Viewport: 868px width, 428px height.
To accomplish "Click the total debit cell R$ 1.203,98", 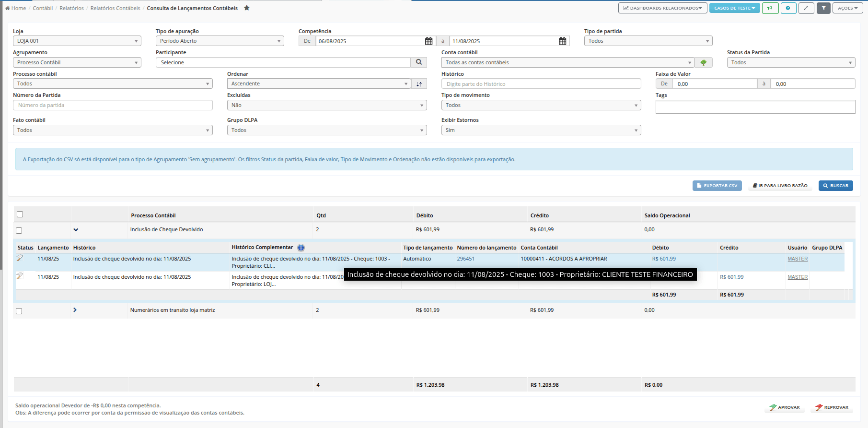I will point(430,385).
